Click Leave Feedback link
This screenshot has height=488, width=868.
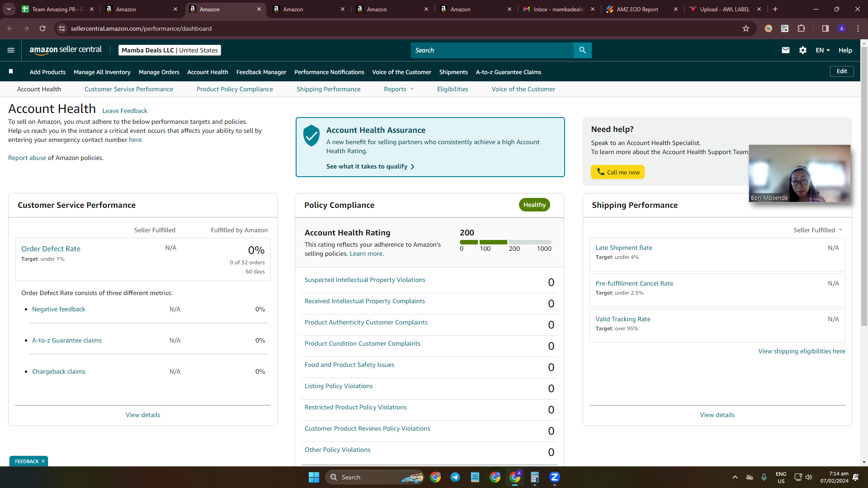point(125,111)
